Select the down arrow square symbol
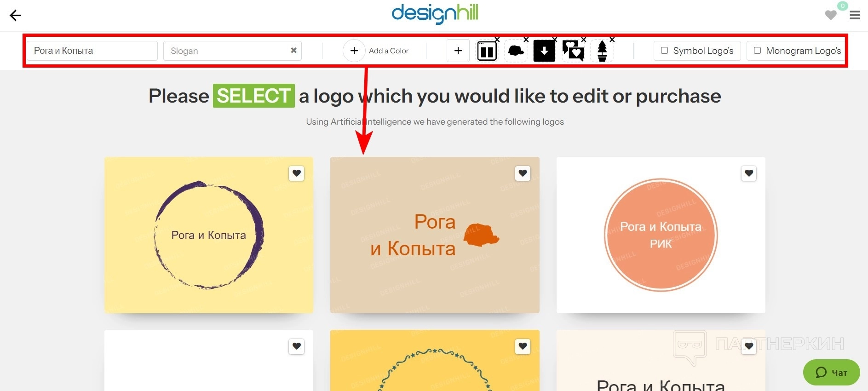This screenshot has width=868, height=391. pos(544,51)
